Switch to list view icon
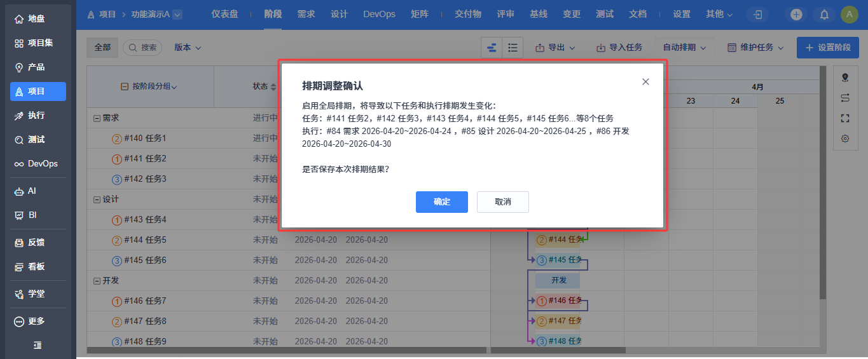Viewport: 868px width, 359px height. [513, 48]
